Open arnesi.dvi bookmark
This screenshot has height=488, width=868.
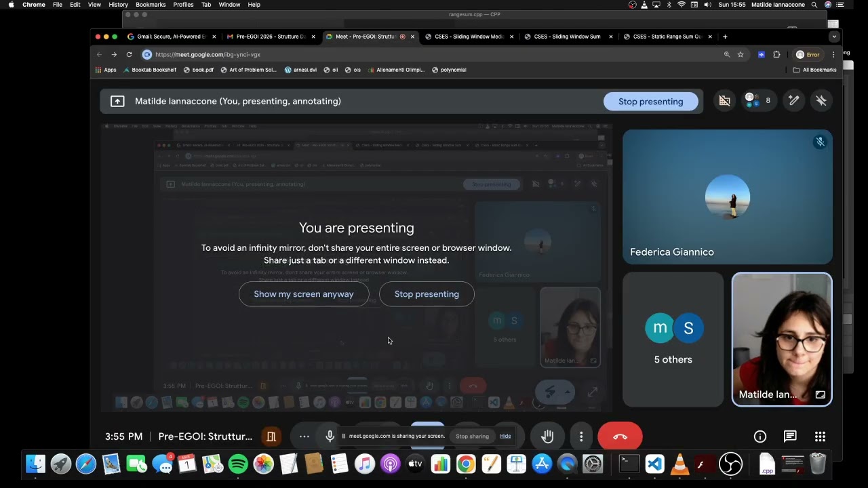[300, 70]
